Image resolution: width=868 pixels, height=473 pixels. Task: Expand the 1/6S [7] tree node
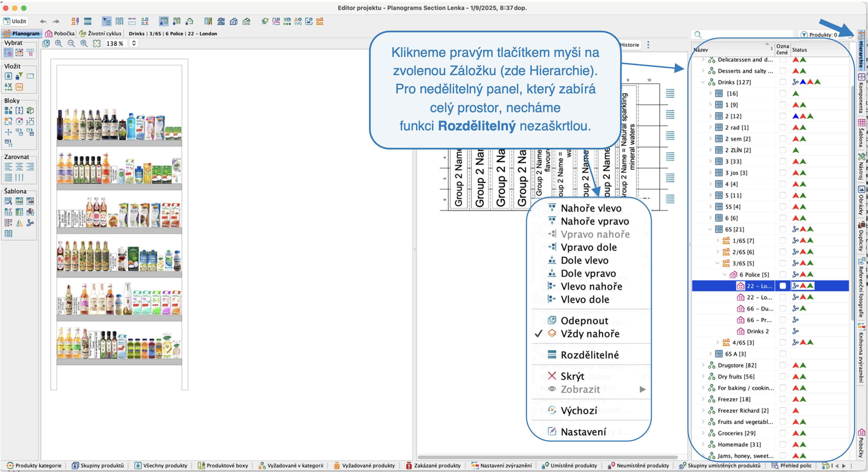718,241
